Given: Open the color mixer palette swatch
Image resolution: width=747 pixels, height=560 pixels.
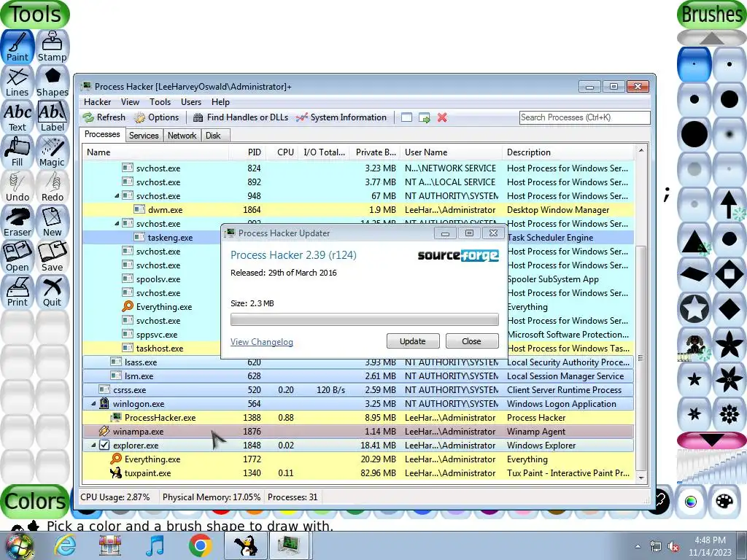Looking at the screenshot, I should click(x=724, y=502).
